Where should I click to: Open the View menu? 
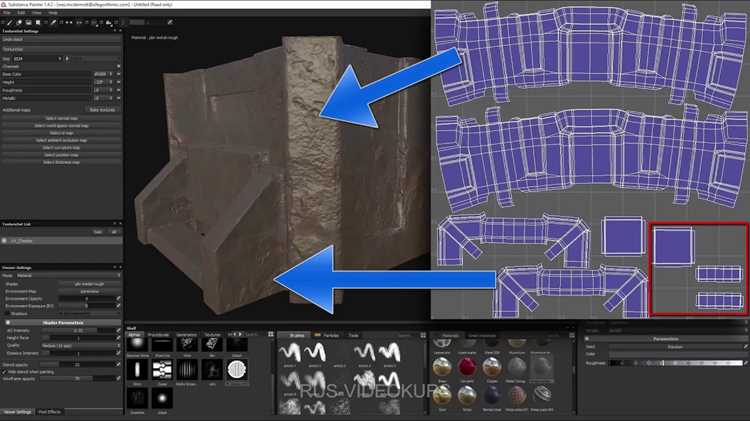coord(37,13)
